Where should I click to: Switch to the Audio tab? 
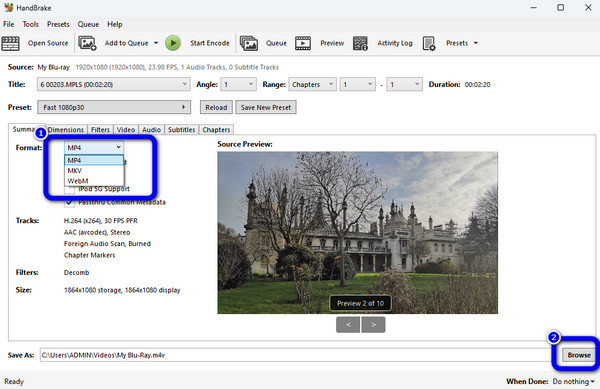tap(151, 130)
